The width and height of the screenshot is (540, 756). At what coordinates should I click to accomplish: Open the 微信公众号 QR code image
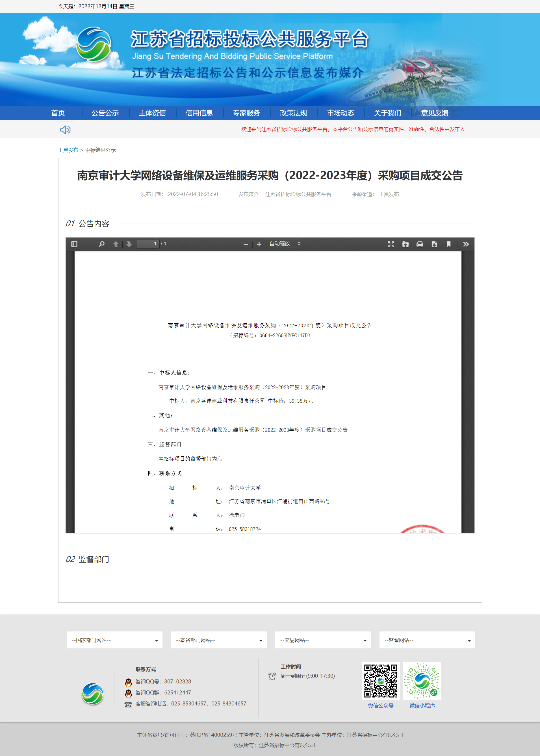(381, 681)
